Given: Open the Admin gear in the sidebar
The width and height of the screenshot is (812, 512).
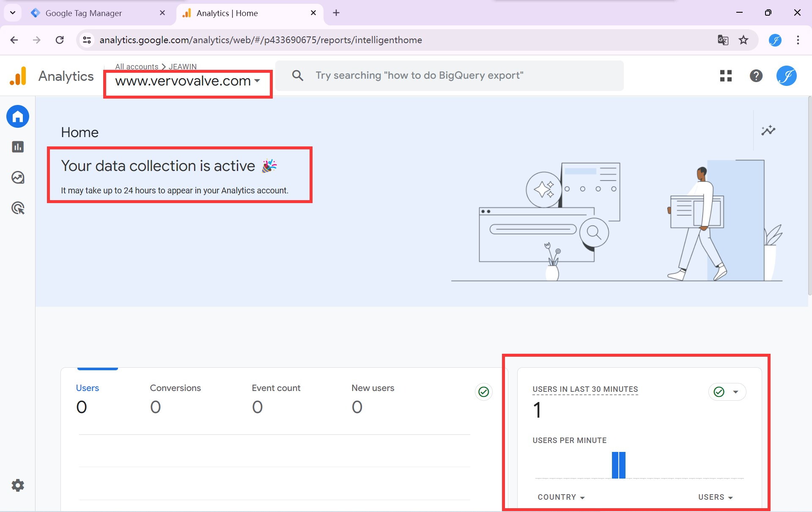Looking at the screenshot, I should [18, 485].
